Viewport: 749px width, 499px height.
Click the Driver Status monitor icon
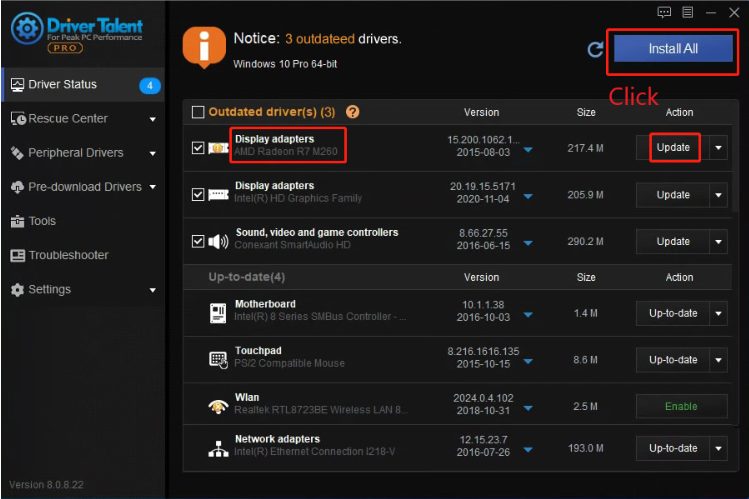[x=17, y=85]
